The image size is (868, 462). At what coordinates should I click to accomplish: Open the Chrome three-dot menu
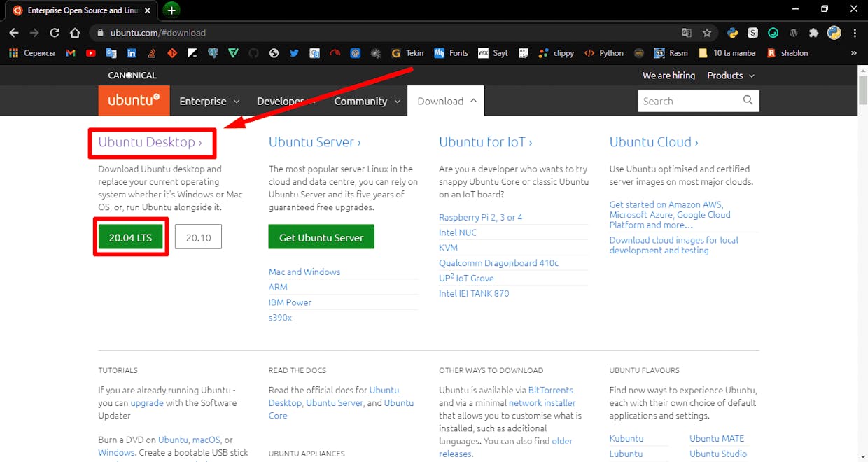[855, 33]
